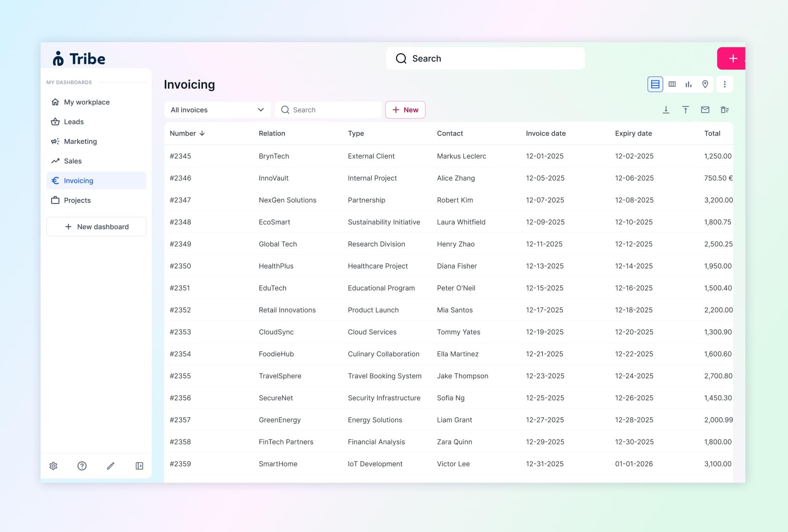The width and height of the screenshot is (788, 532).
Task: Open settings from the gear icon
Action: 53,466
